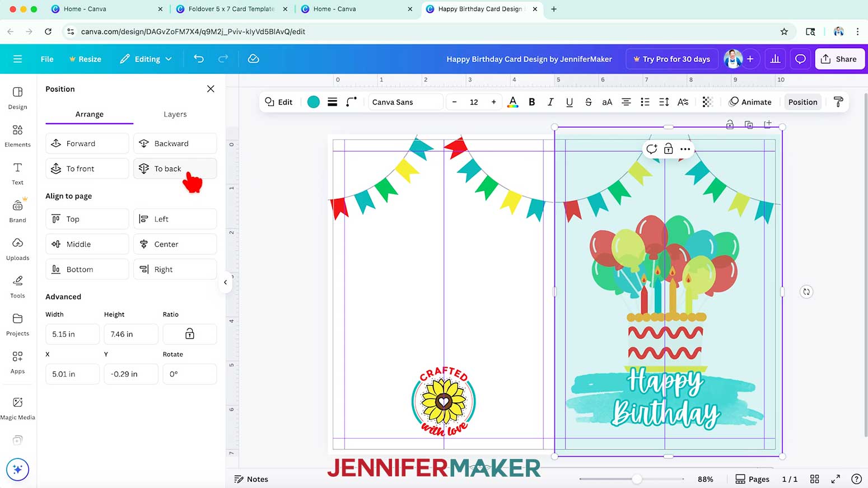Open the File menu
The height and width of the screenshot is (488, 868).
47,59
